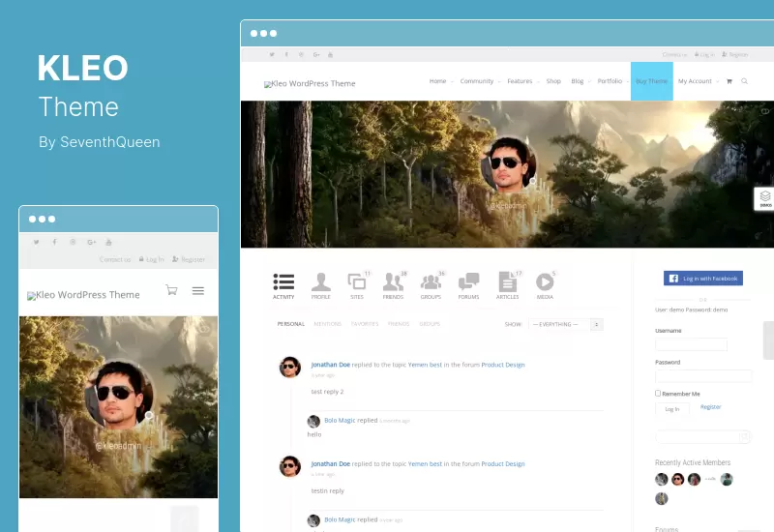Click the Twitter icon in mobile preview

coord(36,243)
